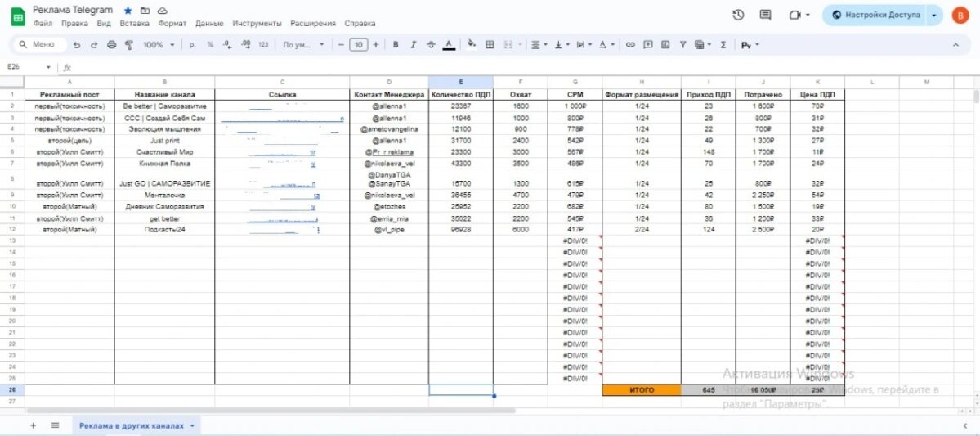Create a filter

[682, 44]
